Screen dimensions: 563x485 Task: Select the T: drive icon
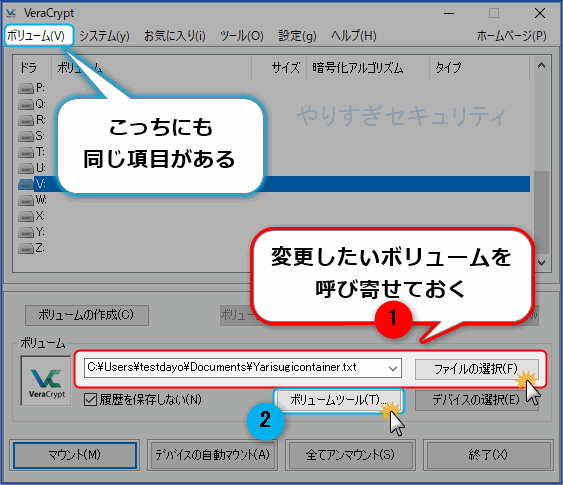coord(26,152)
